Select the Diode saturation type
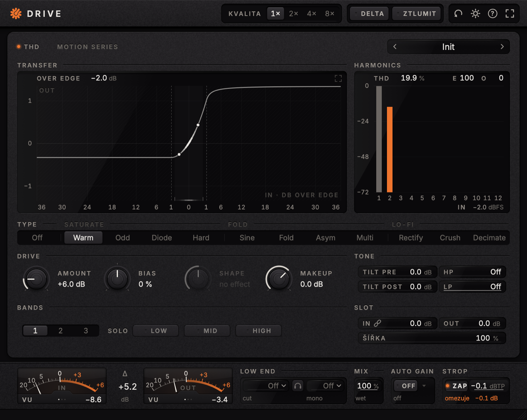 162,238
